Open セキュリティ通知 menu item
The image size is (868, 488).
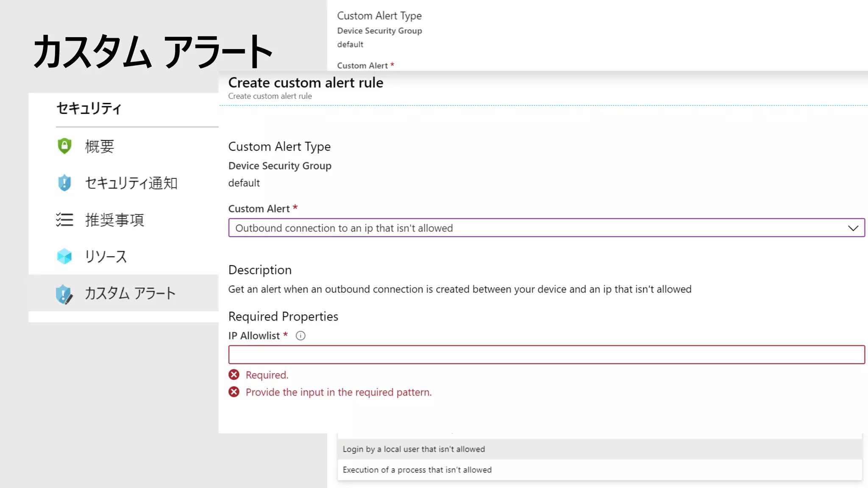tap(131, 183)
